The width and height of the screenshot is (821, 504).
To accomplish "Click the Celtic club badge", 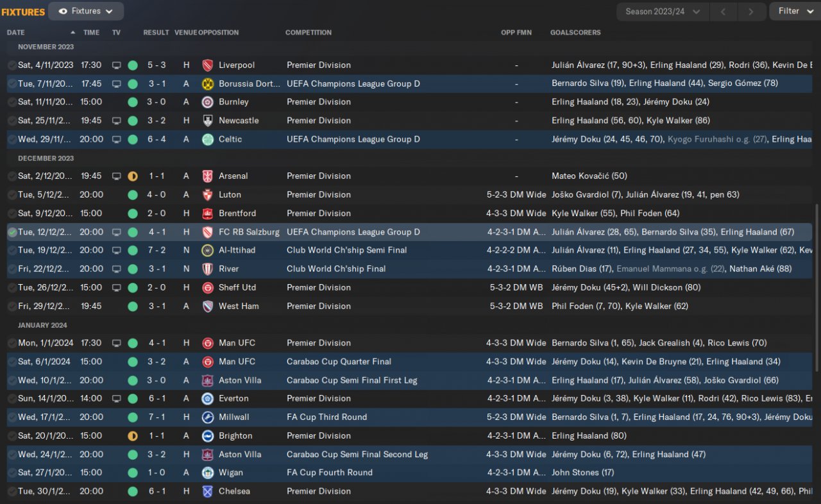I will (x=207, y=139).
